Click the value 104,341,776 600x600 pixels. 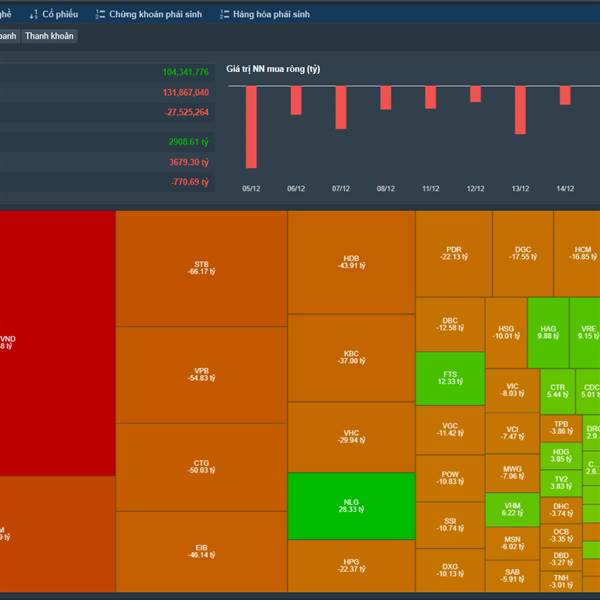tap(186, 72)
